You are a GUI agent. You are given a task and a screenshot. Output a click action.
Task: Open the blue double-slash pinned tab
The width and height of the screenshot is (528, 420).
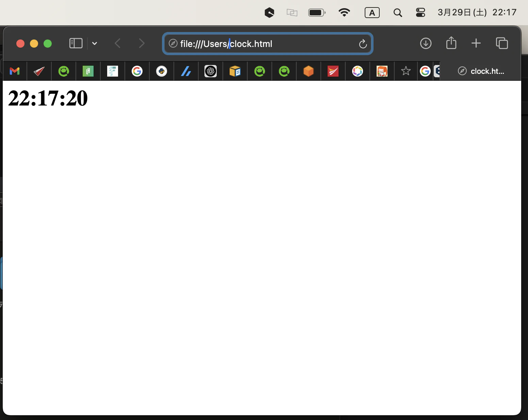click(x=186, y=71)
